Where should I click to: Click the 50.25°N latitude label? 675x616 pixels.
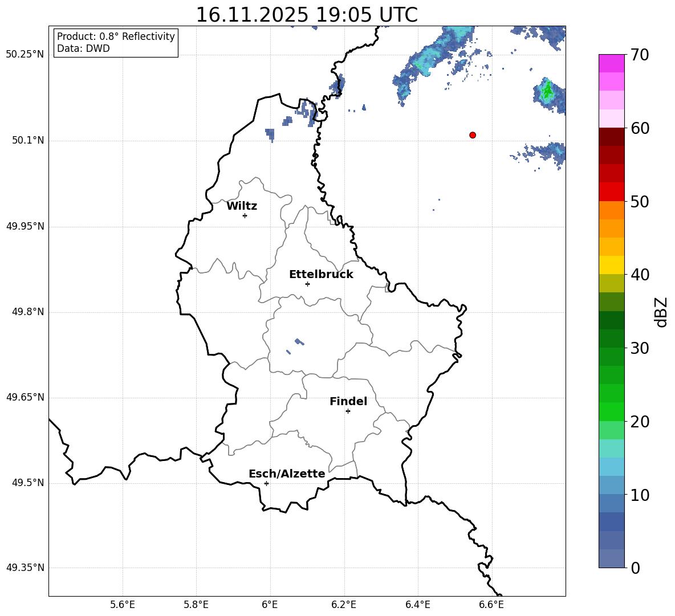(x=25, y=55)
